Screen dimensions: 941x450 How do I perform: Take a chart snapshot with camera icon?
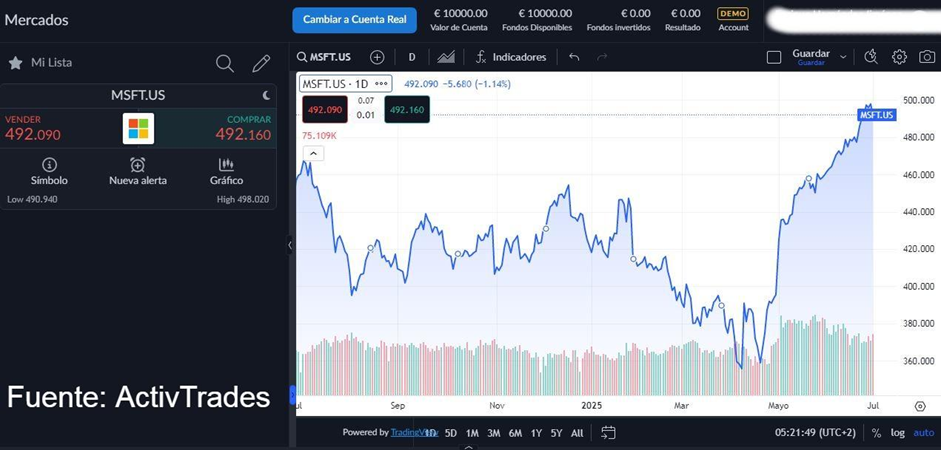(927, 57)
